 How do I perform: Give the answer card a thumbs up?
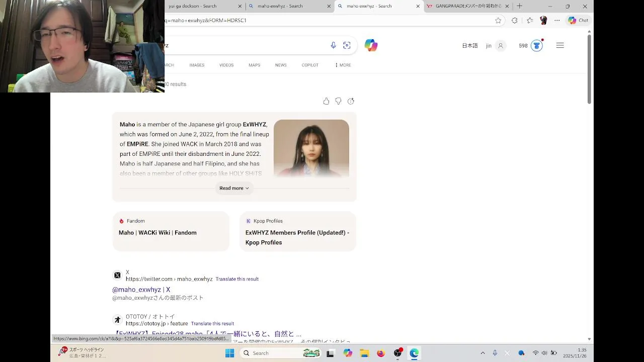click(326, 101)
